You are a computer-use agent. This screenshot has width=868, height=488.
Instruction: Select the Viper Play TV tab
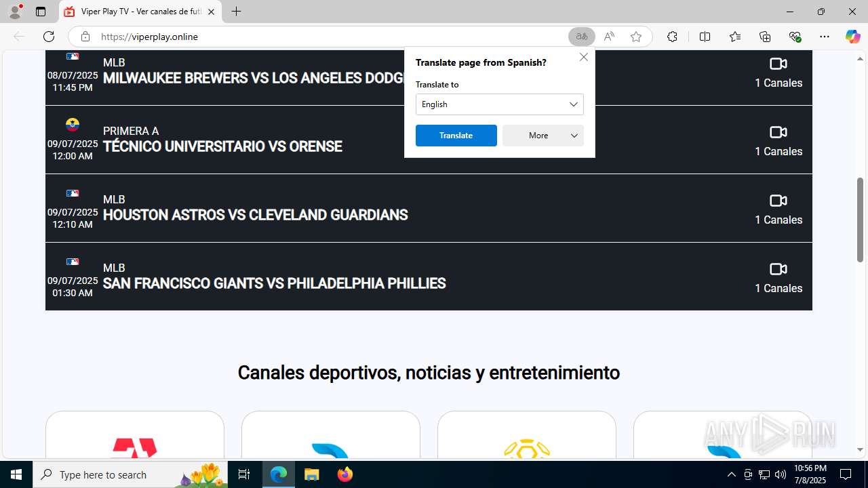click(140, 12)
